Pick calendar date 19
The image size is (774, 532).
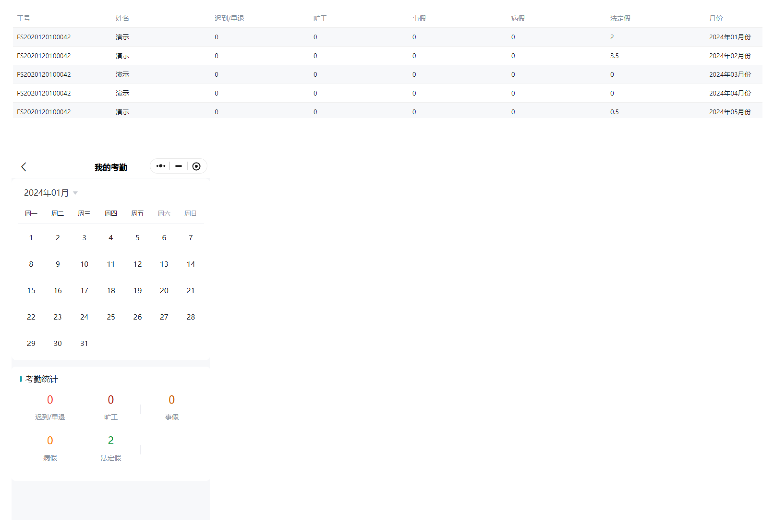pos(137,291)
